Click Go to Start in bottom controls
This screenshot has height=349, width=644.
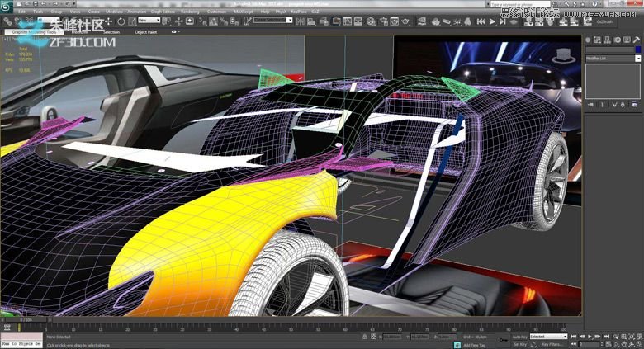(573, 337)
